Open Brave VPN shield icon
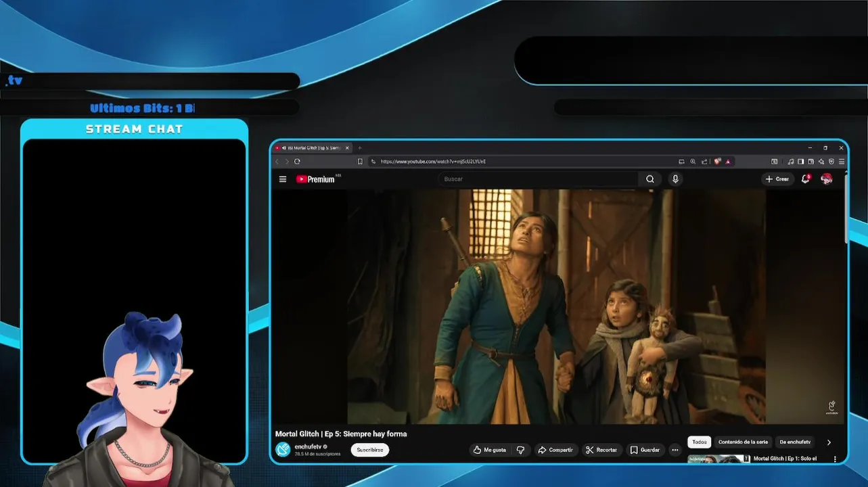Image resolution: width=868 pixels, height=487 pixels. 831,162
